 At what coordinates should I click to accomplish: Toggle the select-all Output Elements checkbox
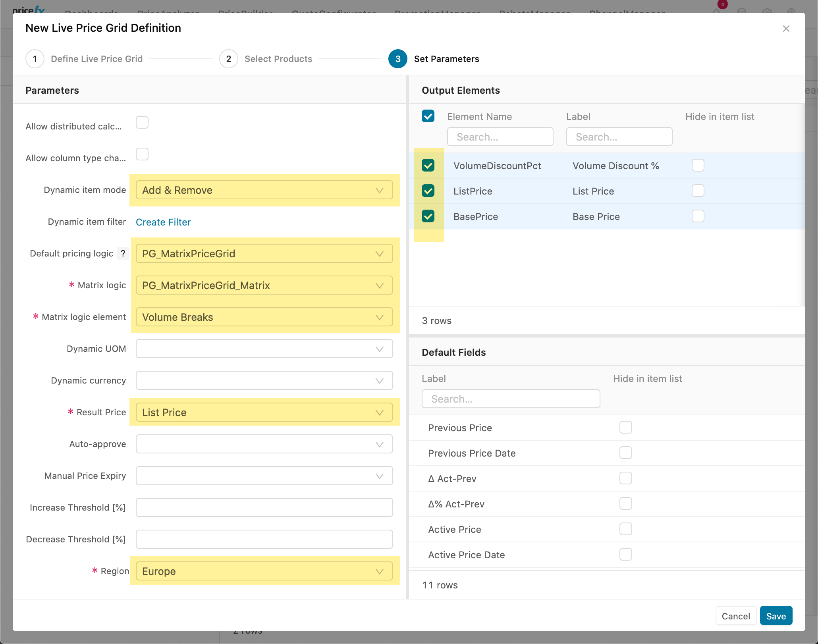[428, 116]
